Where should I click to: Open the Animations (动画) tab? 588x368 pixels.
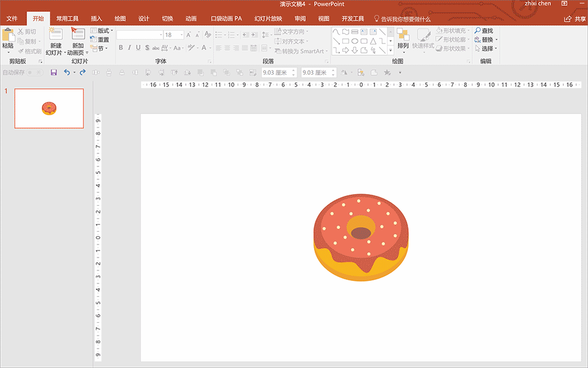click(x=191, y=19)
